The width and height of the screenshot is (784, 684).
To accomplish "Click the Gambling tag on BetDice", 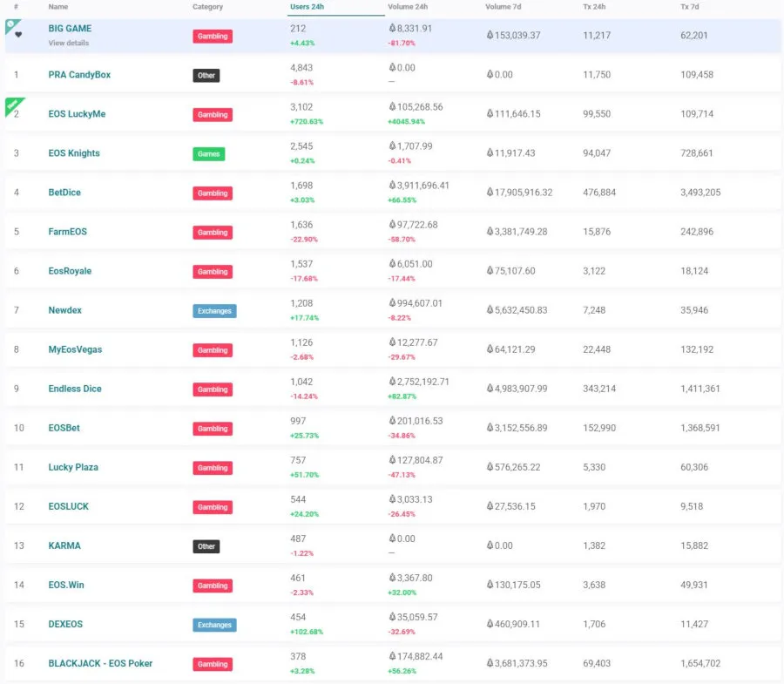I will coord(213,193).
